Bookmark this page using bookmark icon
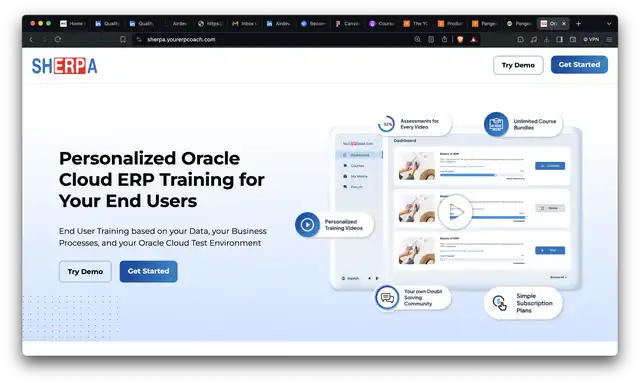This screenshot has height=385, width=640. point(123,40)
